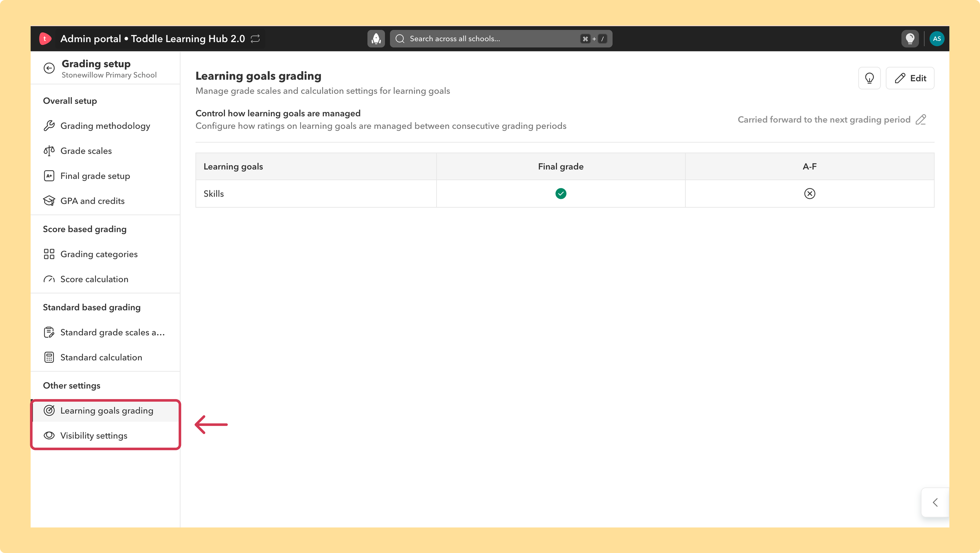
Task: Open Final grade setup page
Action: coord(105,176)
